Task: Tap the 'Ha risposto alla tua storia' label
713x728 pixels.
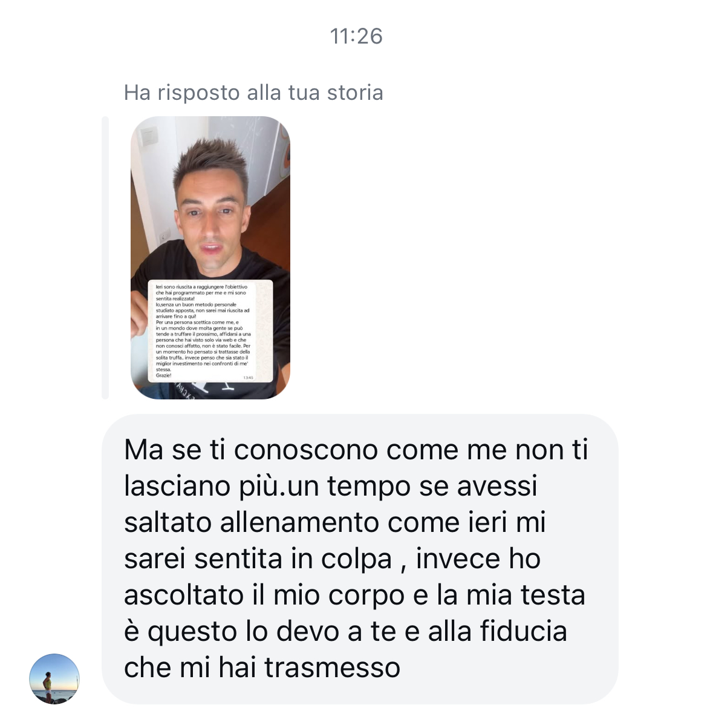Action: pyautogui.click(x=253, y=93)
